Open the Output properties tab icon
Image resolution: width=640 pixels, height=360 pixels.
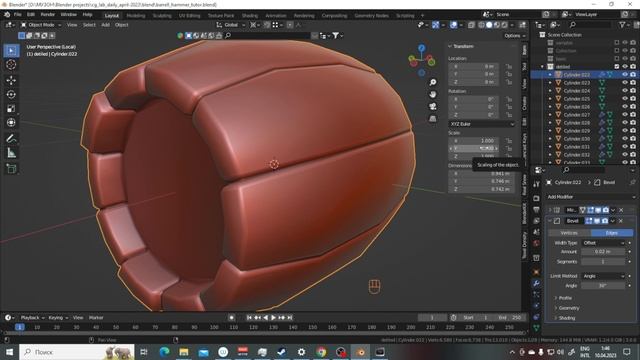[536, 209]
